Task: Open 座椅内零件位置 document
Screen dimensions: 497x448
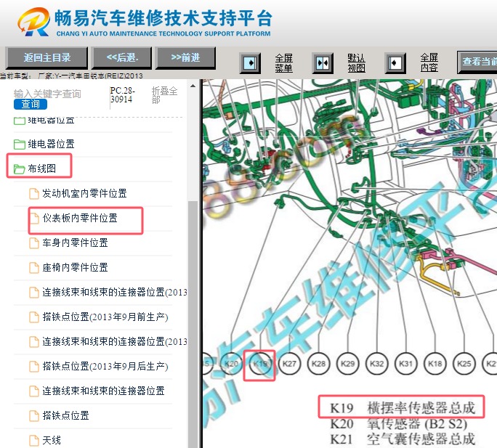Action: coord(75,267)
